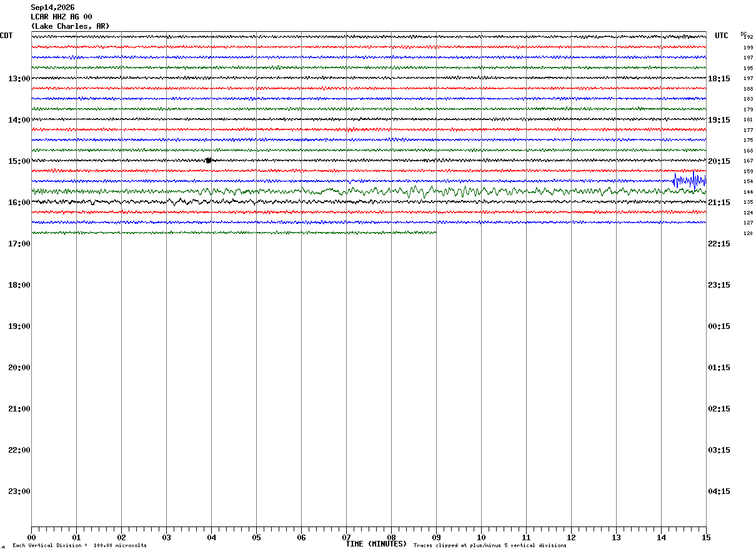Click the 13:00 CDT time label
Image resolution: width=756 pixels, height=554 pixels.
pos(19,79)
